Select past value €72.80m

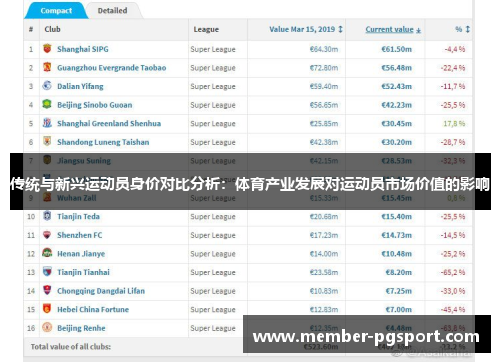[324, 68]
